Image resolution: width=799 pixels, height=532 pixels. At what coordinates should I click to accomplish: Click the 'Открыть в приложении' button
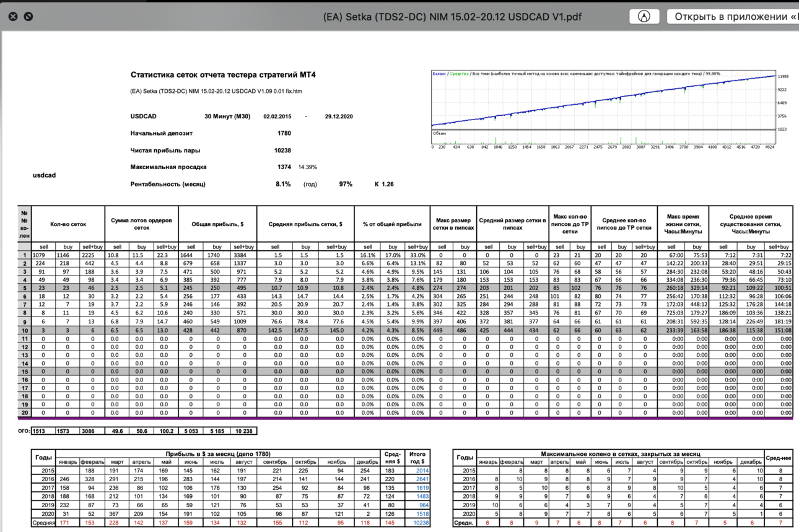click(x=733, y=17)
